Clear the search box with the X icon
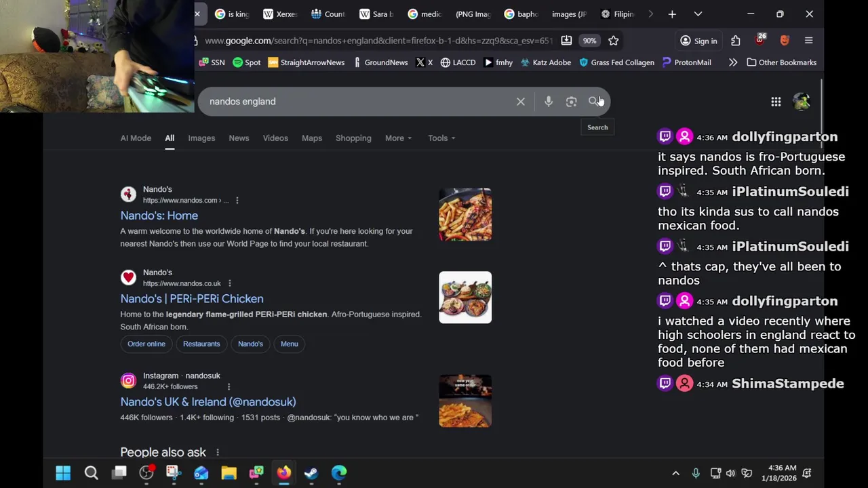Image resolution: width=868 pixels, height=488 pixels. pos(521,102)
